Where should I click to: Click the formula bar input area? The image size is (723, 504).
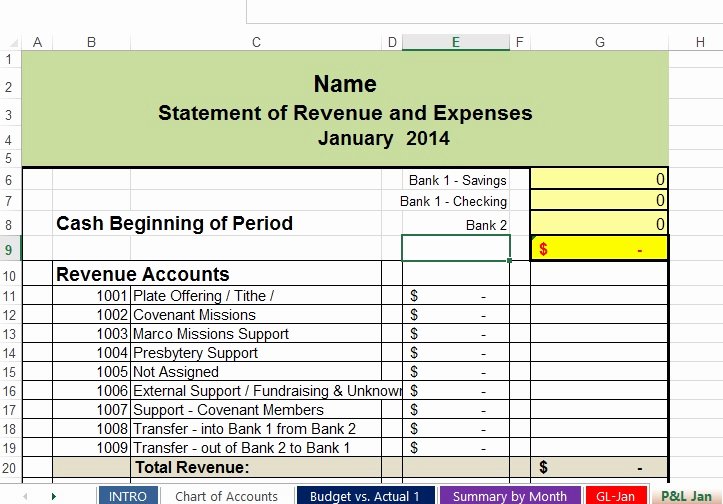point(484,12)
